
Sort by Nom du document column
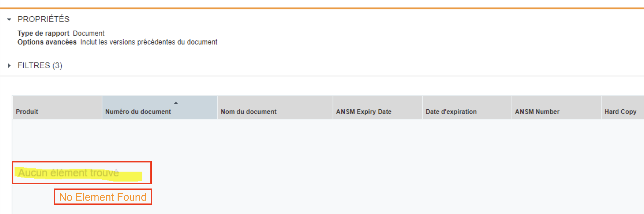pos(249,112)
